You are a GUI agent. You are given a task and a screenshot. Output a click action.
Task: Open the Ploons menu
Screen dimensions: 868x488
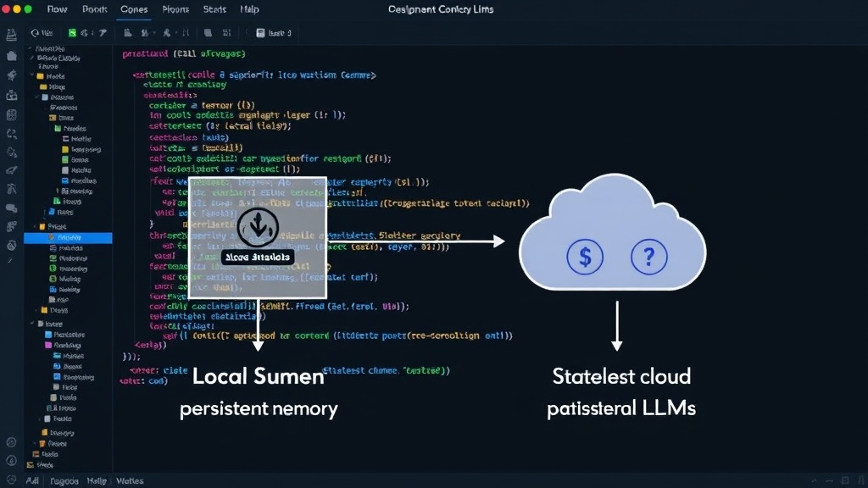(175, 9)
